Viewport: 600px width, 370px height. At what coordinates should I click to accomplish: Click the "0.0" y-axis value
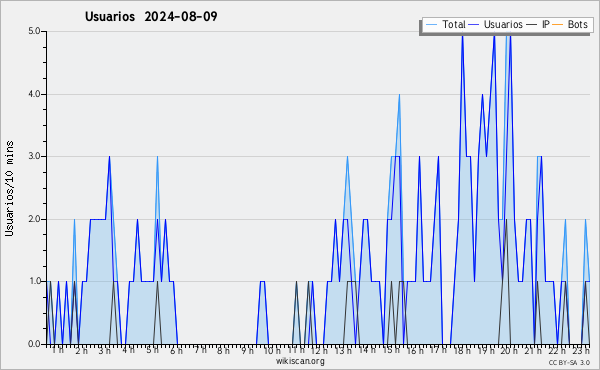[x=34, y=344]
